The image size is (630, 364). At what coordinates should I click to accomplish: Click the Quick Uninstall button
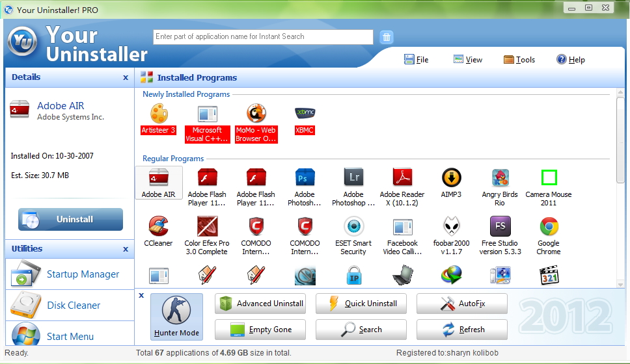click(361, 304)
